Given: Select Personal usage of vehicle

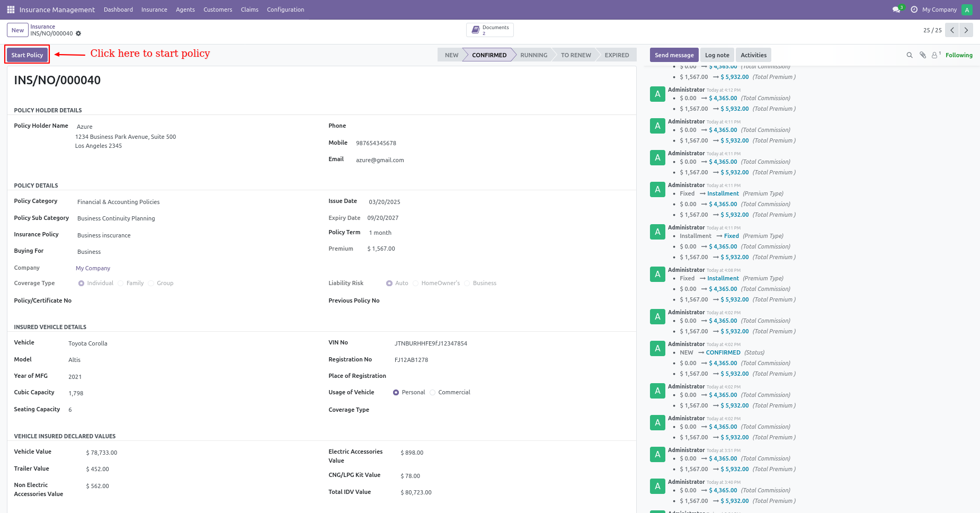Looking at the screenshot, I should pyautogui.click(x=396, y=393).
